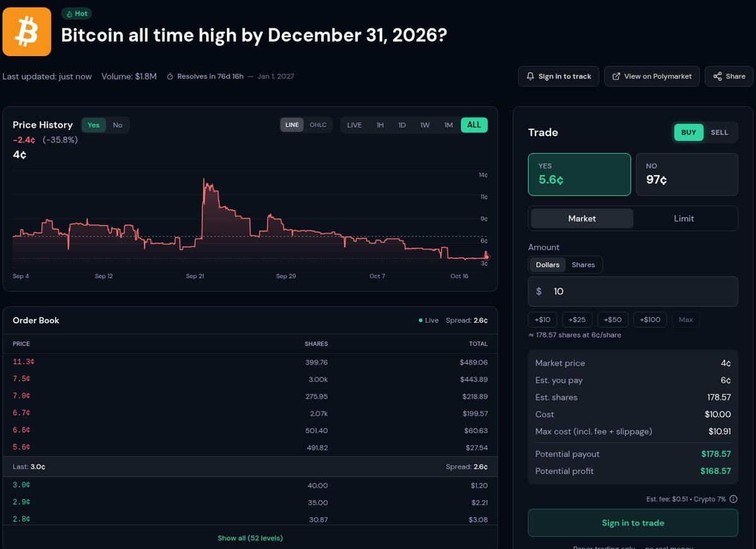
Task: Click the green Live status dot
Action: click(x=421, y=320)
